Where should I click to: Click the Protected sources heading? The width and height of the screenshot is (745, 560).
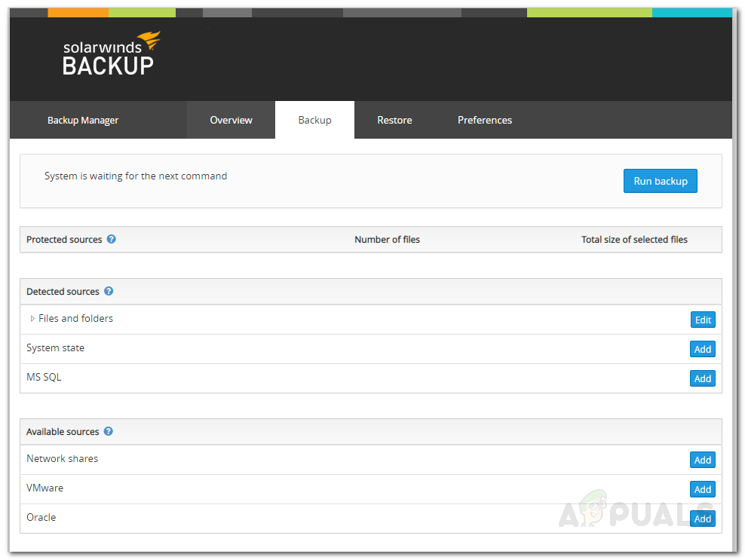pos(64,240)
